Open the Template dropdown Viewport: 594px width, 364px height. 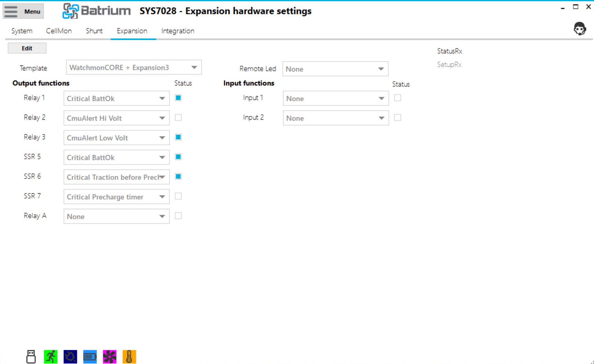[x=134, y=68]
